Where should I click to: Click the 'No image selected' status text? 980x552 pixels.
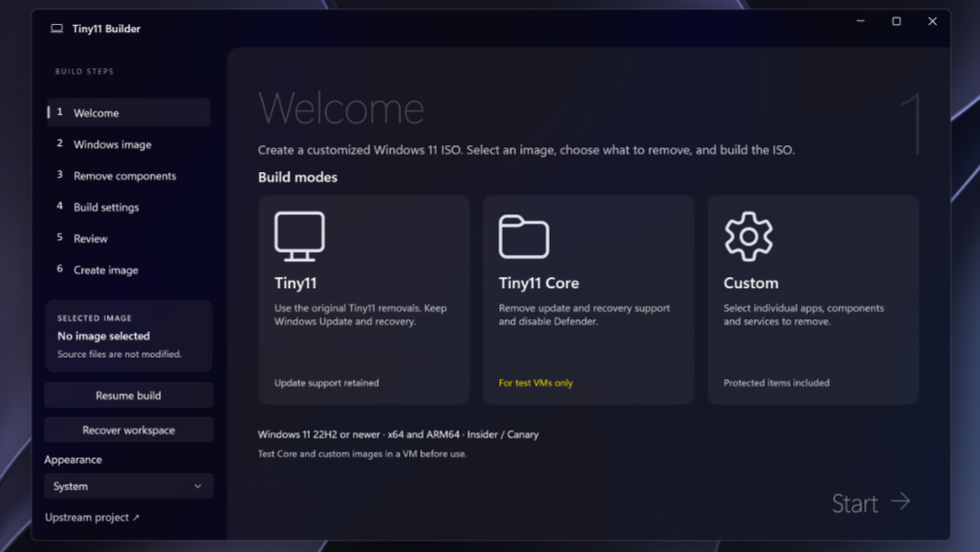(x=104, y=337)
